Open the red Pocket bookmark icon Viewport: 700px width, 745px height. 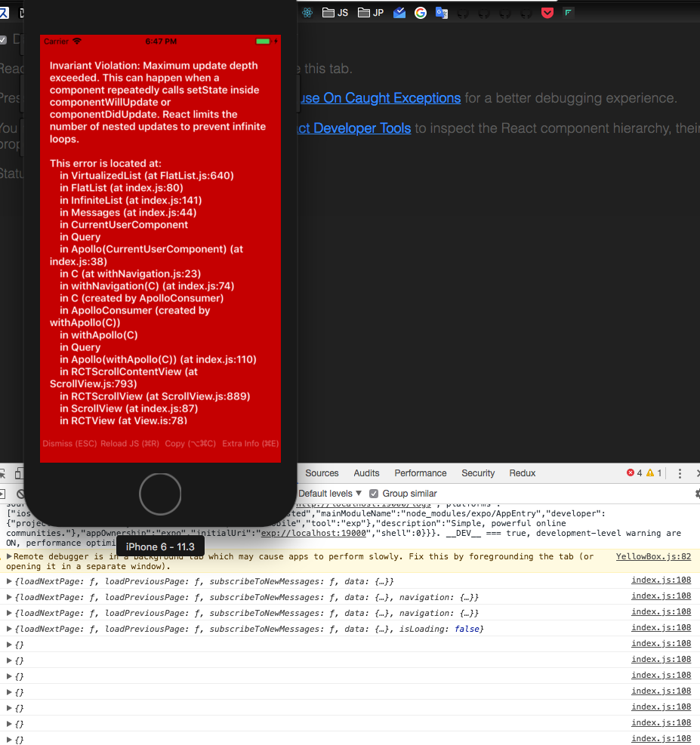click(547, 13)
